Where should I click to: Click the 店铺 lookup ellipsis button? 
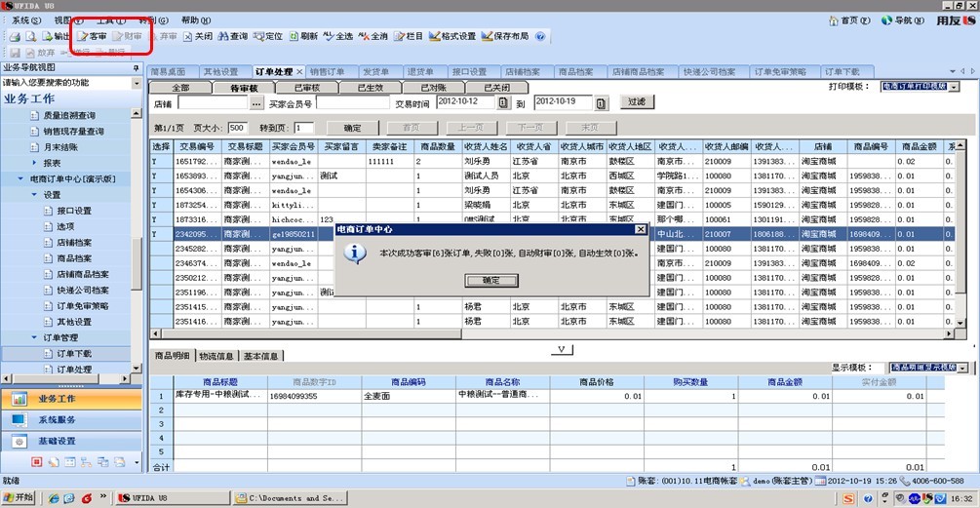tap(256, 103)
